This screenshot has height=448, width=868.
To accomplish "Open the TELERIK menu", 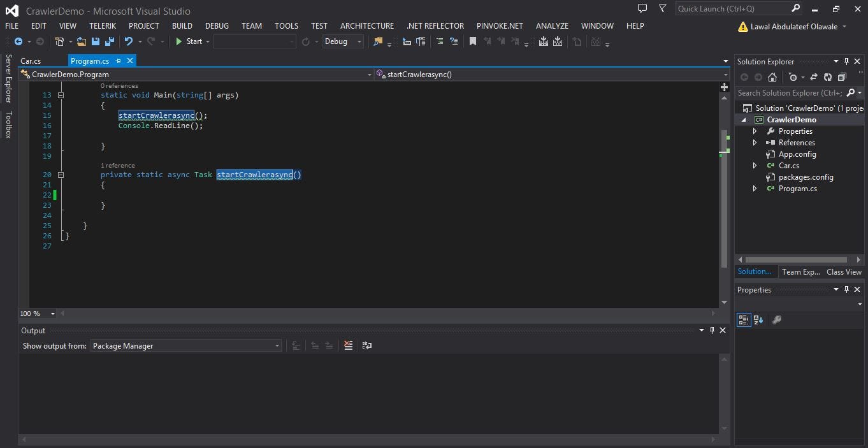I will [x=103, y=26].
